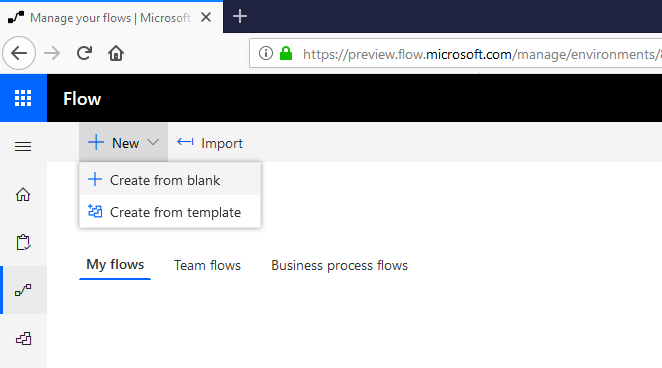Click the Flow title in header
The width and height of the screenshot is (662, 368).
(82, 99)
